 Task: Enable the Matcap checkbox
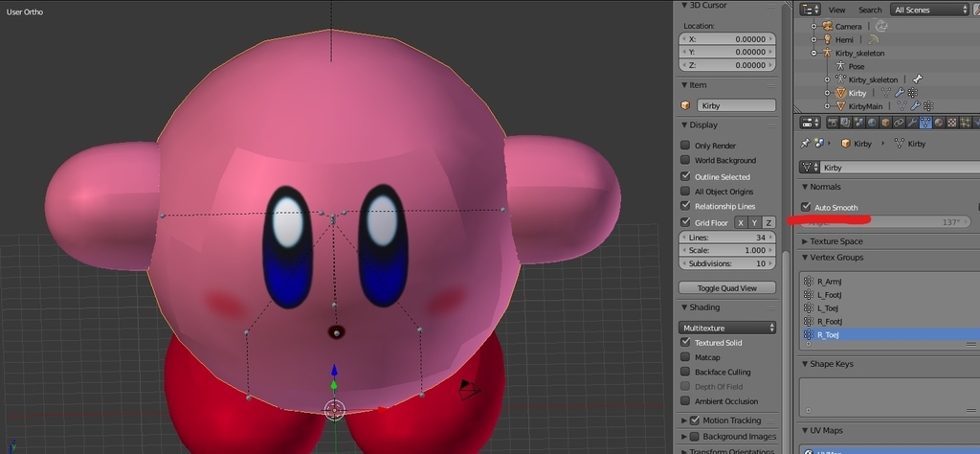(685, 357)
